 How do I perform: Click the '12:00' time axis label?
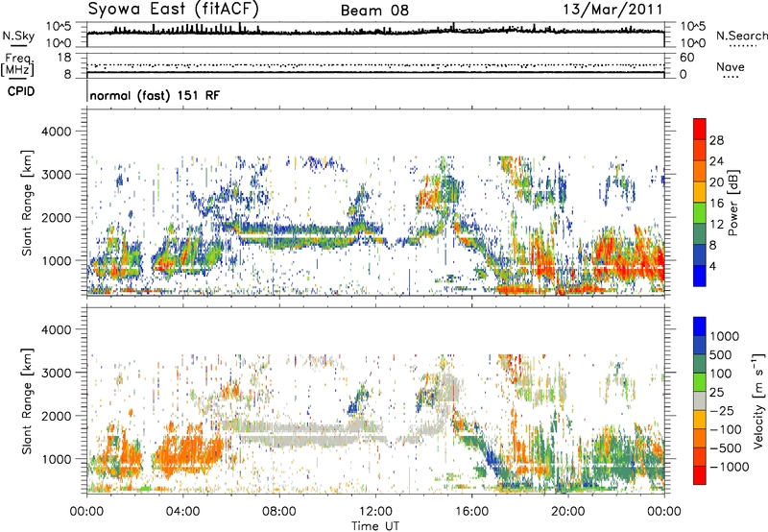[375, 512]
